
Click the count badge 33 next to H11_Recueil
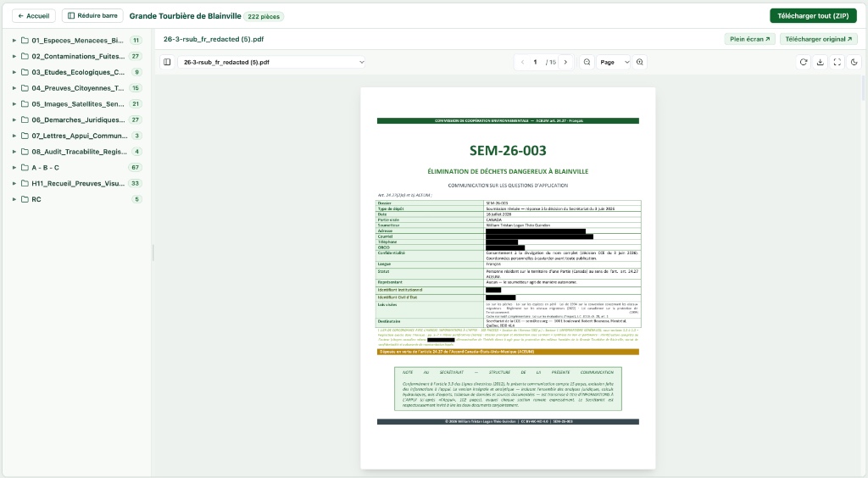click(135, 183)
